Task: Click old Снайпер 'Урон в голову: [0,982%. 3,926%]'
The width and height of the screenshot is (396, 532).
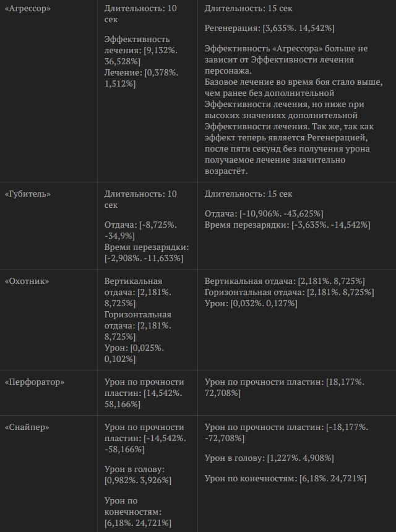Action: pyautogui.click(x=139, y=475)
